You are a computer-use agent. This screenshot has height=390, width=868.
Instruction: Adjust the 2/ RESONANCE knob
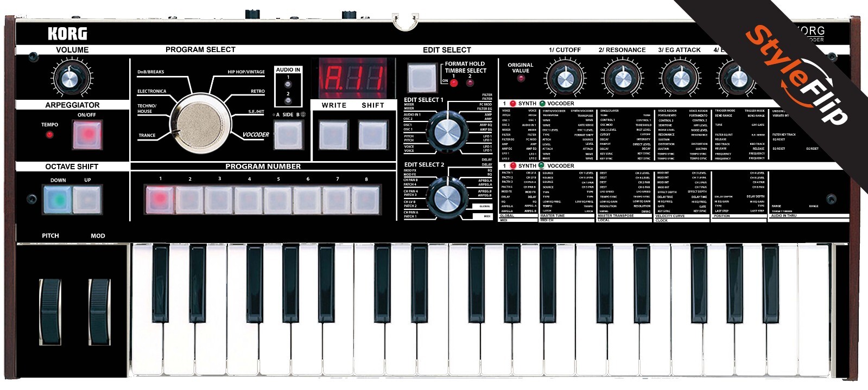[622, 79]
